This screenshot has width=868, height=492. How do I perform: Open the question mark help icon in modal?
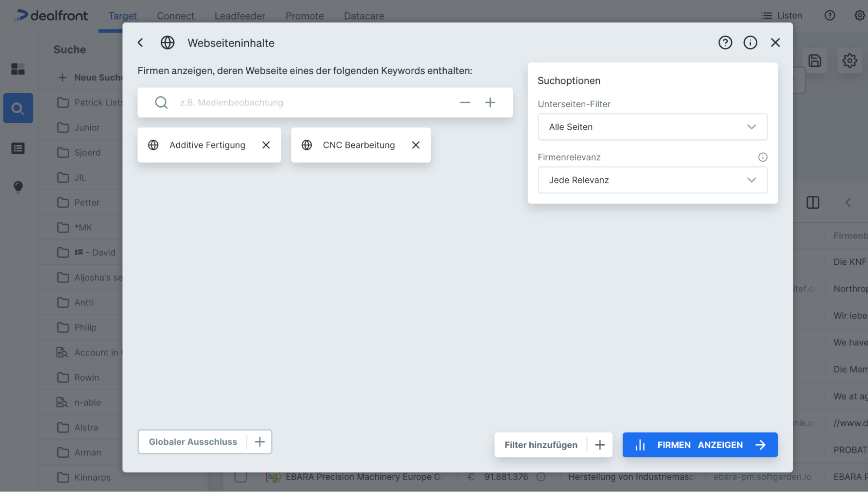725,43
